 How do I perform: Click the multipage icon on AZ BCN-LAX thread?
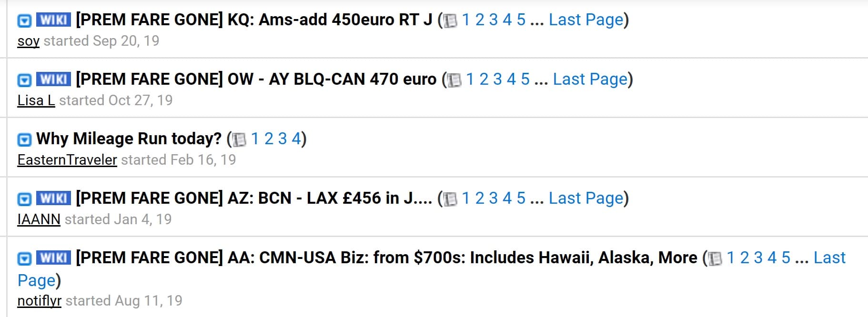(x=451, y=199)
